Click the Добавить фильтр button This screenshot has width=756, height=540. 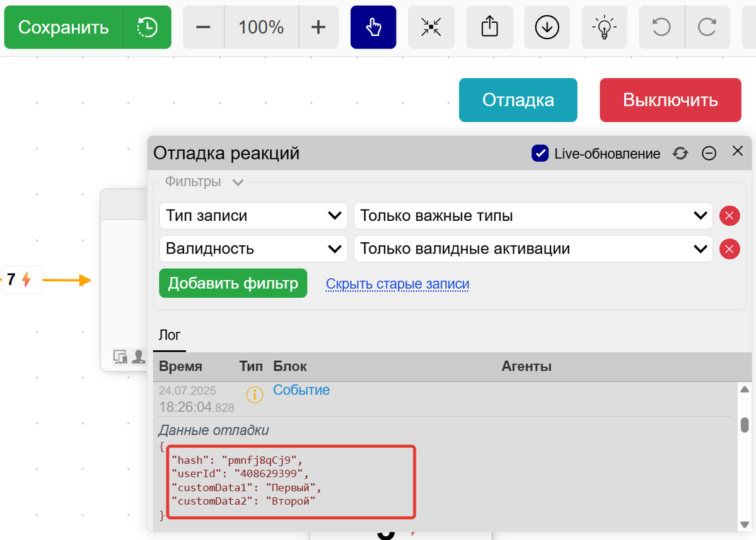[233, 283]
